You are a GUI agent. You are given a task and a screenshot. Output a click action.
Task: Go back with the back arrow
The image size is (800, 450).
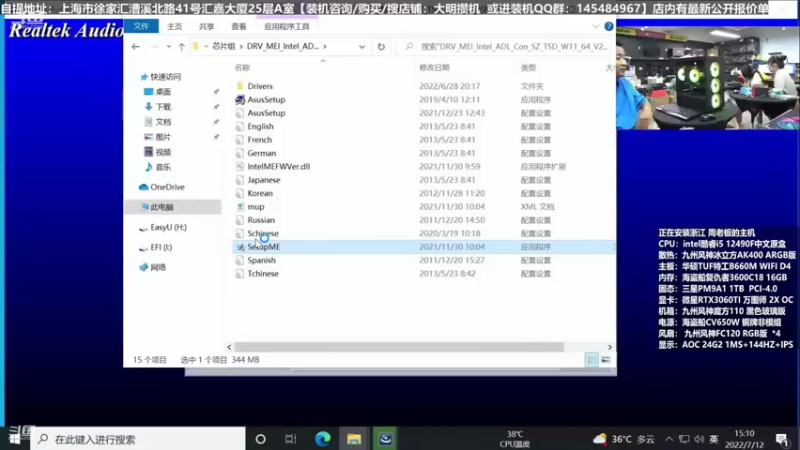pyautogui.click(x=135, y=46)
